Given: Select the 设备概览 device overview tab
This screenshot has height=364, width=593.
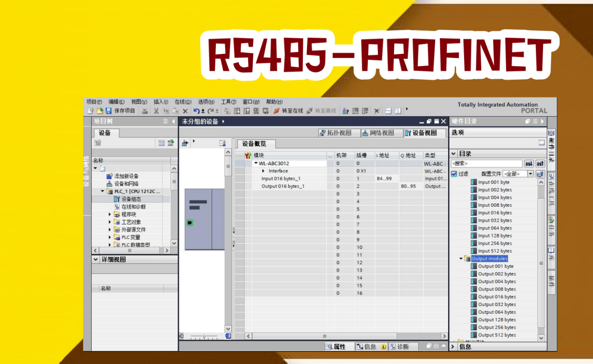Looking at the screenshot, I should pos(256,144).
